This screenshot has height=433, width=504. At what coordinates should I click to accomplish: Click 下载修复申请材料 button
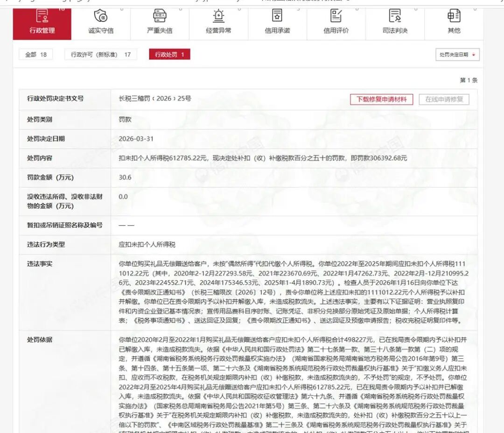coord(381,99)
